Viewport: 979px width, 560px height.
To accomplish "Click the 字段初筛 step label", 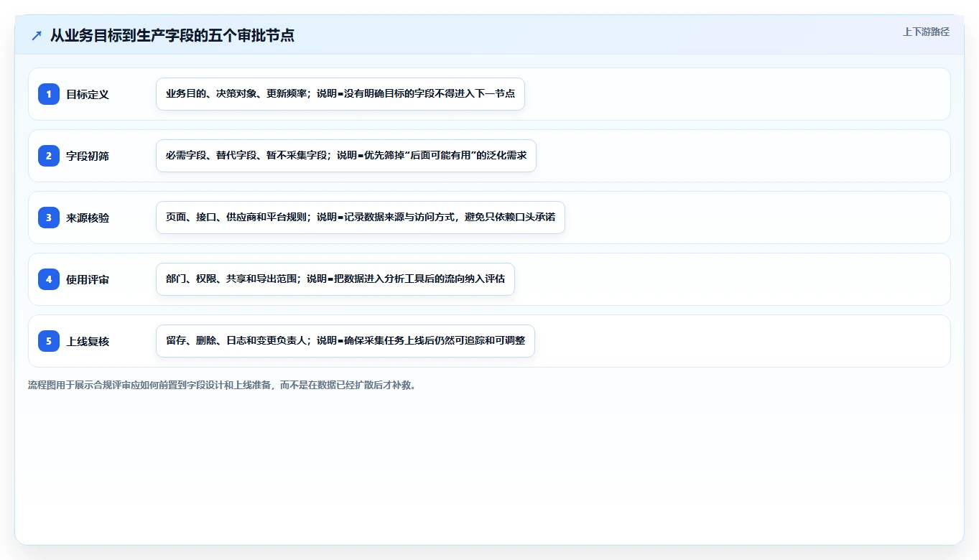I will 88,156.
